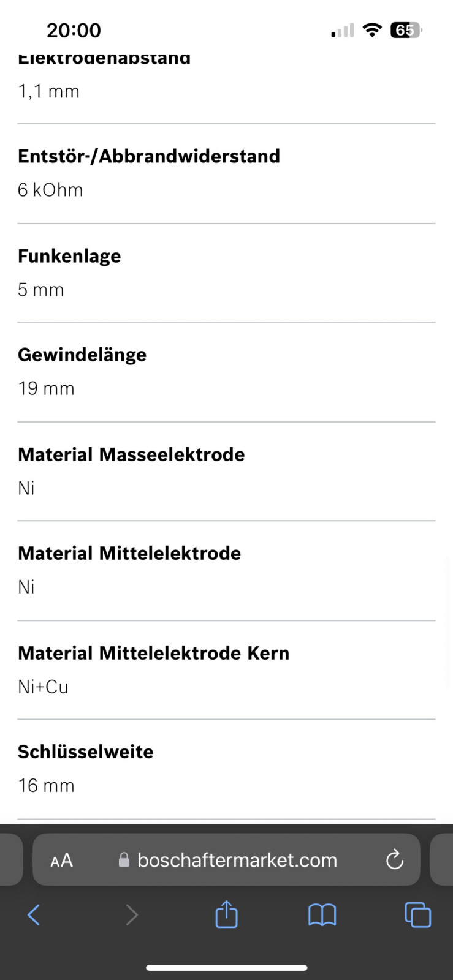This screenshot has height=980, width=453.
Task: Tap the Funkenlage label
Action: click(69, 256)
